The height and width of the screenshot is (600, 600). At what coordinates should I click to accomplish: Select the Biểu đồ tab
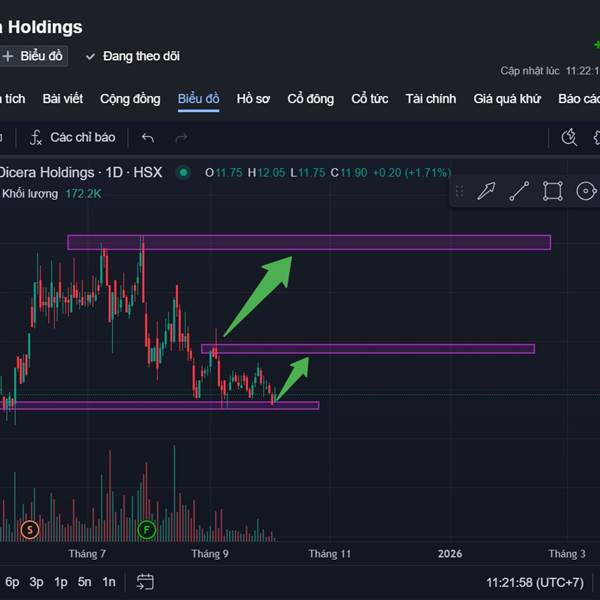click(x=199, y=99)
